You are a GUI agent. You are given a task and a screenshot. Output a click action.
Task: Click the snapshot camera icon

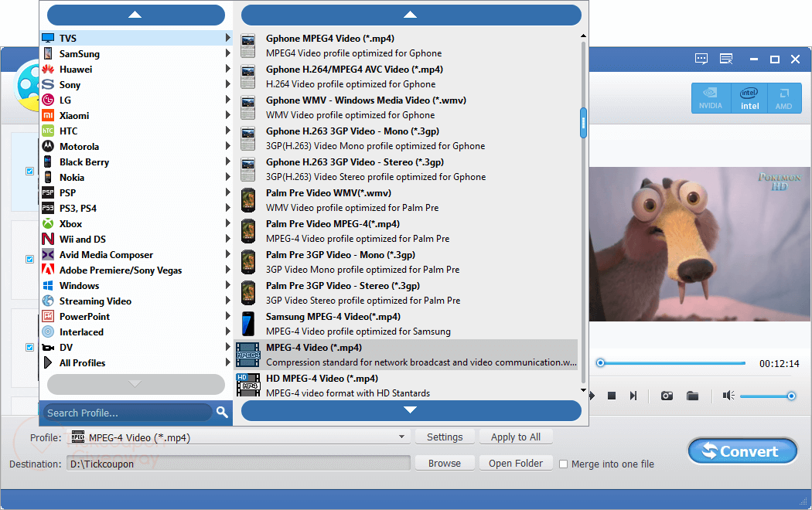(x=667, y=396)
